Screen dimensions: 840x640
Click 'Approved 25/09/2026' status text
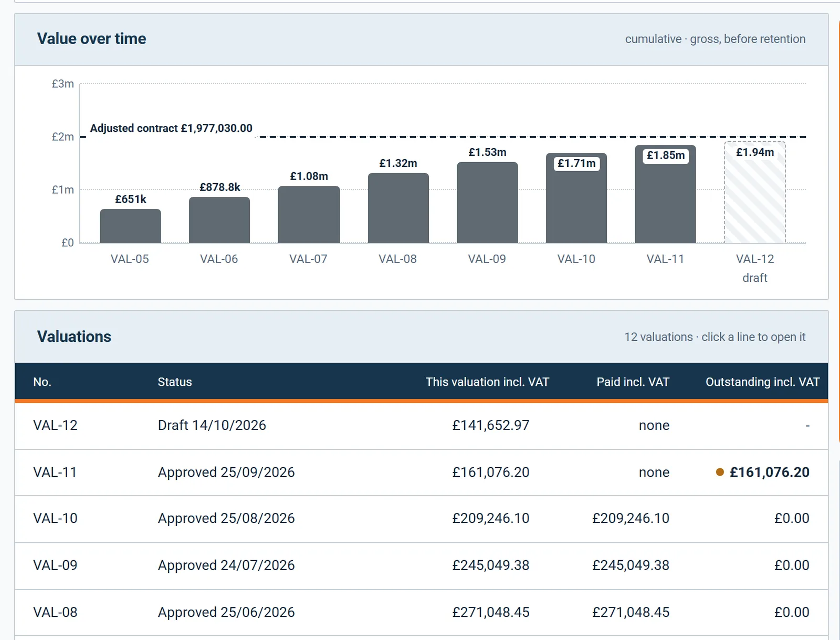226,473
